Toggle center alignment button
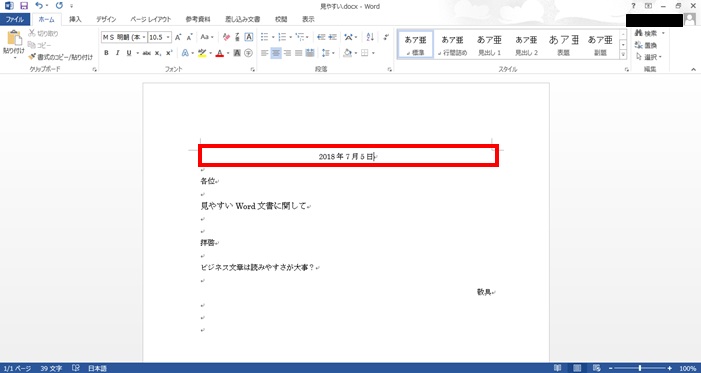 point(276,53)
